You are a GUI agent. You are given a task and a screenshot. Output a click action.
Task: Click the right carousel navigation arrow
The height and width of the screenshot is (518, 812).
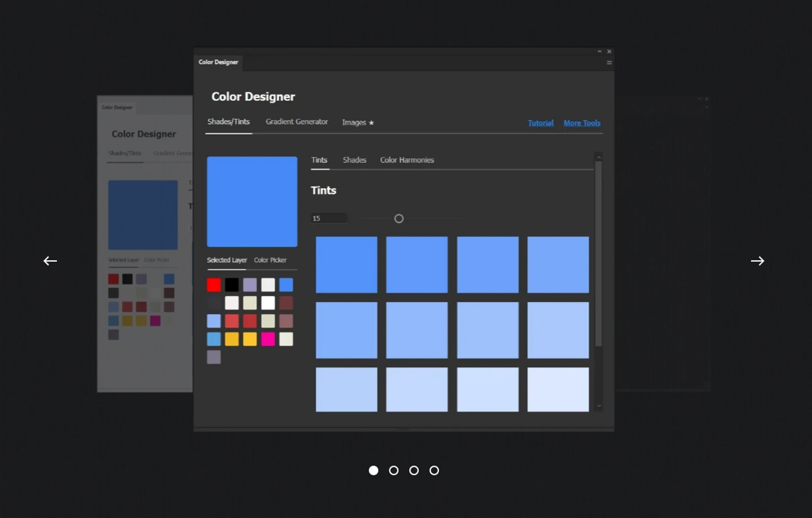(757, 260)
